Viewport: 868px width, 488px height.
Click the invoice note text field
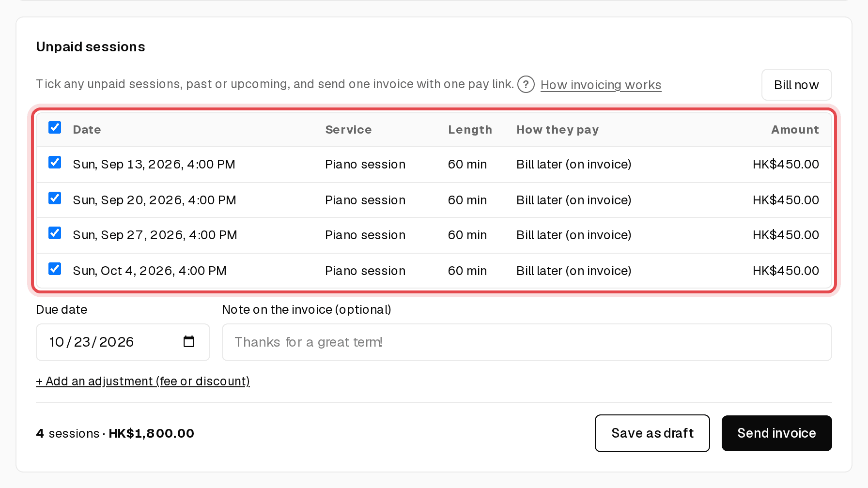(x=527, y=342)
